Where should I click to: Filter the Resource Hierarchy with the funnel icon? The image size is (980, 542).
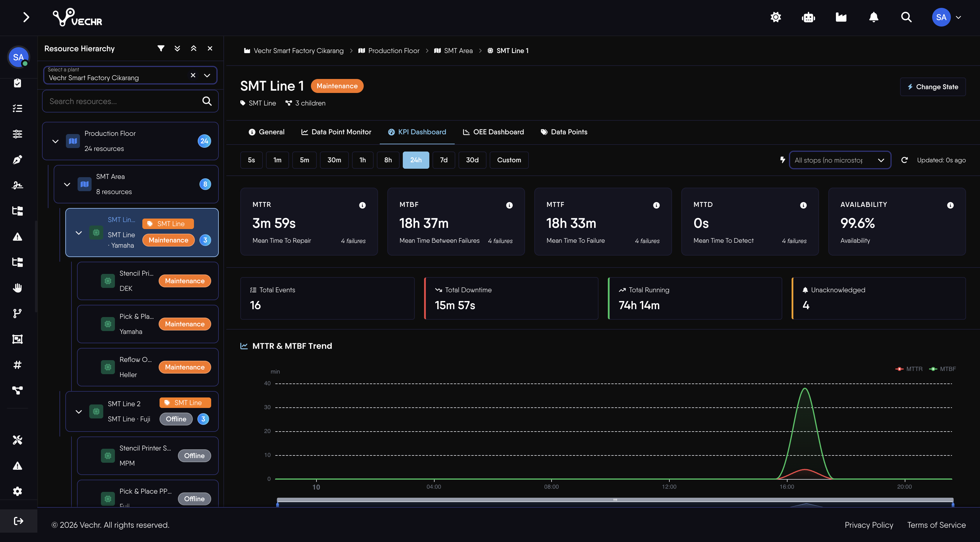coord(161,48)
